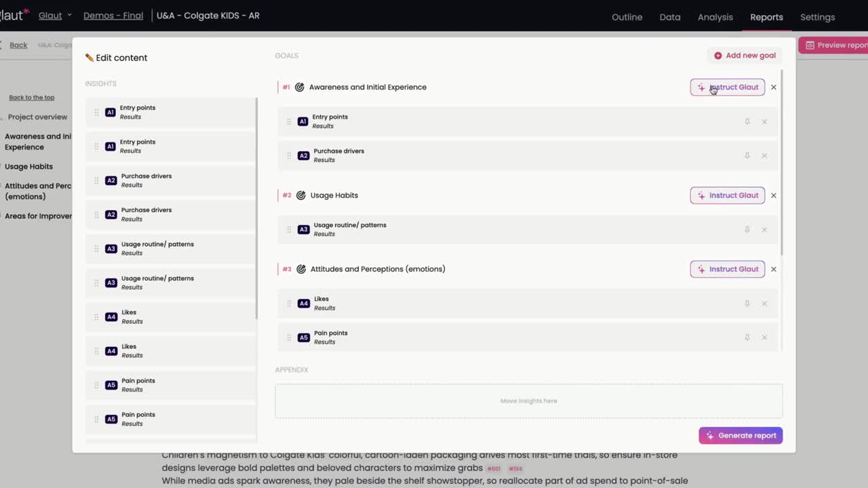Delete goal #3 Attitudes and Perceptions (emotions)
The height and width of the screenshot is (488, 868).
tap(774, 269)
